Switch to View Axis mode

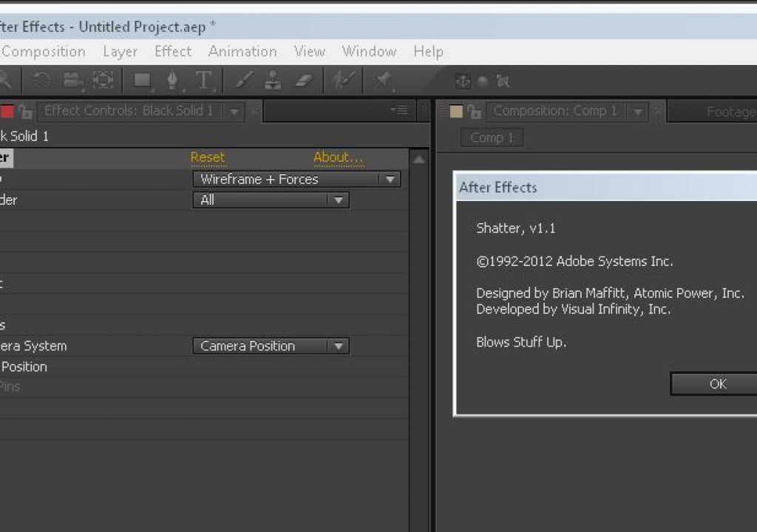tap(503, 81)
